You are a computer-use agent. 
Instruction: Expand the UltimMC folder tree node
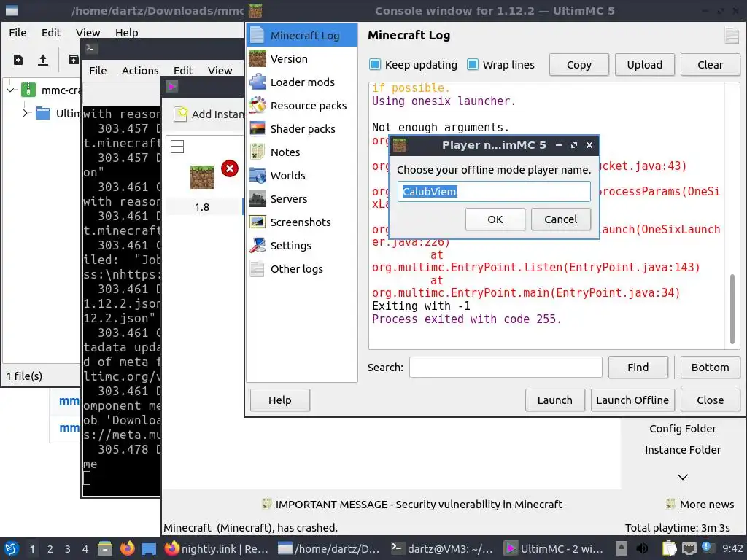click(26, 113)
